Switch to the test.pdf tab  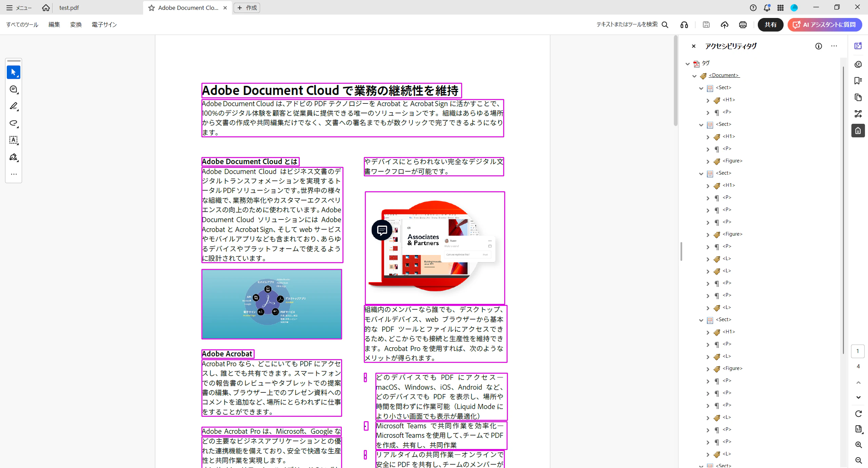pyautogui.click(x=69, y=8)
